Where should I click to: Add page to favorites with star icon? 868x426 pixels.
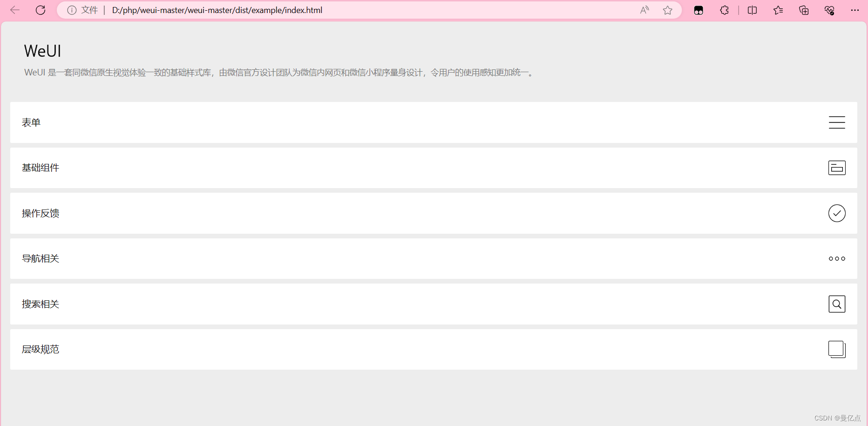668,10
